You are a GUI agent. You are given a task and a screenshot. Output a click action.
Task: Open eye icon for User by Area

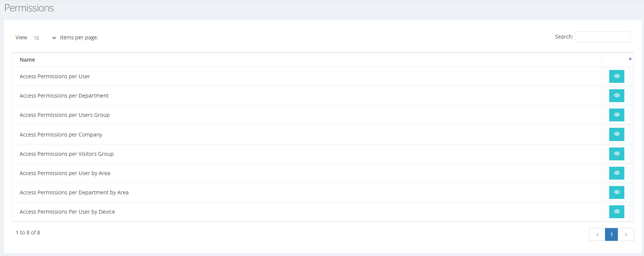616,173
